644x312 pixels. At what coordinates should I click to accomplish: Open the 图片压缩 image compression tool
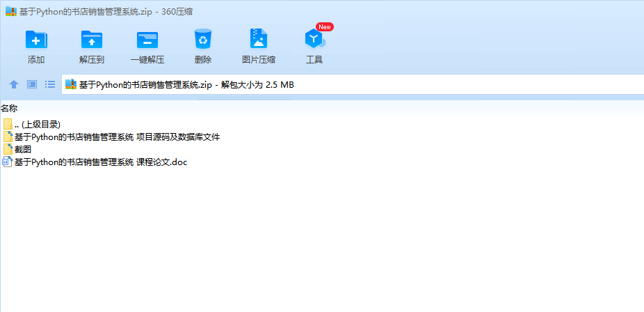pyautogui.click(x=258, y=38)
